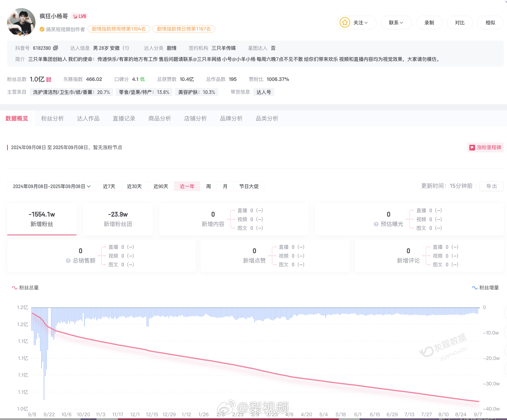Click the 总作品数 195 value

(x=233, y=79)
